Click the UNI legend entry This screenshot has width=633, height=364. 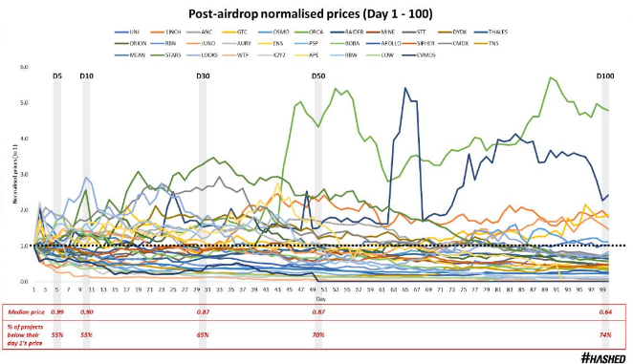coord(127,32)
